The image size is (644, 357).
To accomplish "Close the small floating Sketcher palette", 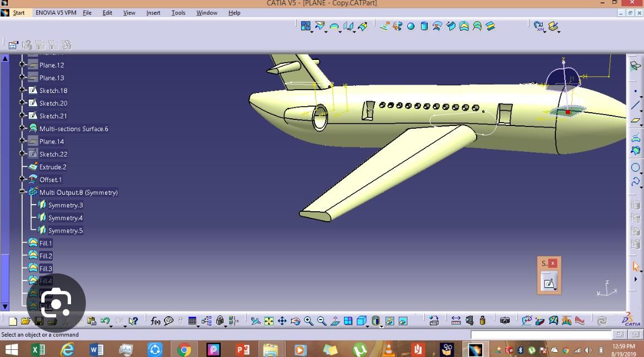I will click(x=553, y=263).
